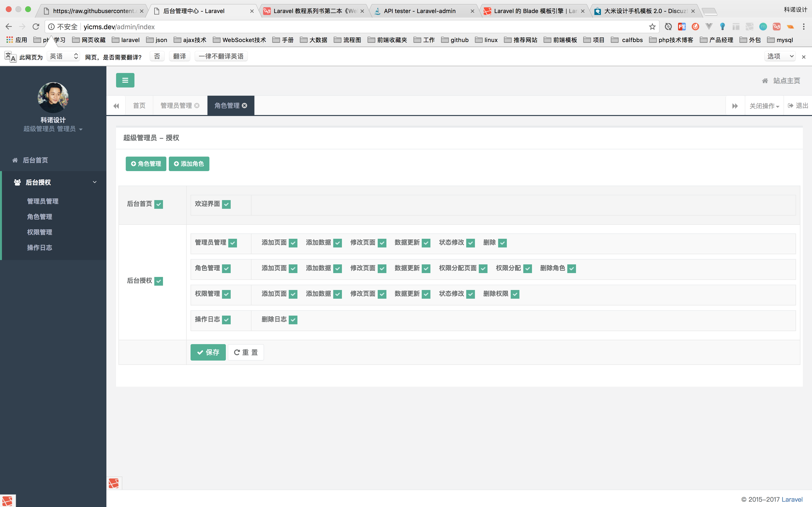Open the translation language 英语 selector
The height and width of the screenshot is (507, 812).
[63, 56]
